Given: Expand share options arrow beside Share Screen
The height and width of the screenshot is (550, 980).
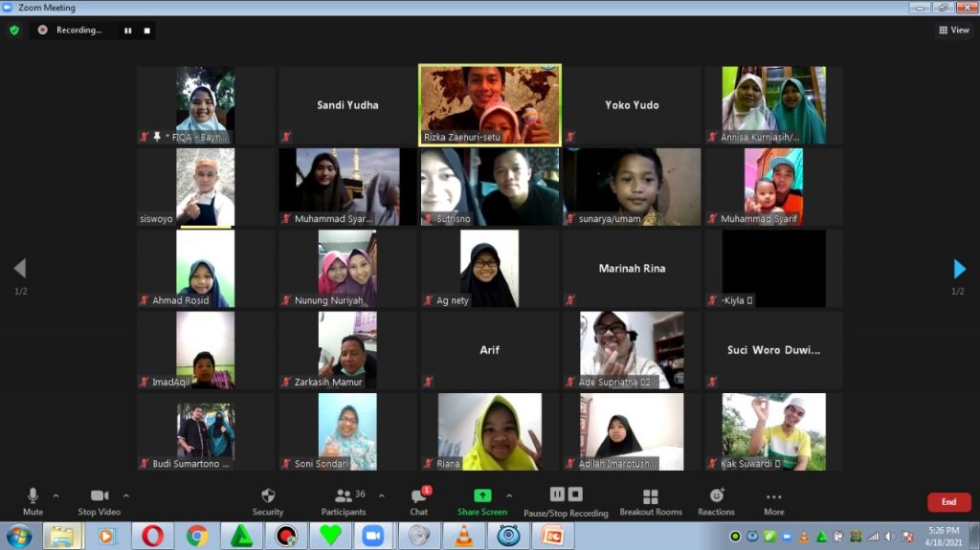Looking at the screenshot, I should click(x=509, y=495).
